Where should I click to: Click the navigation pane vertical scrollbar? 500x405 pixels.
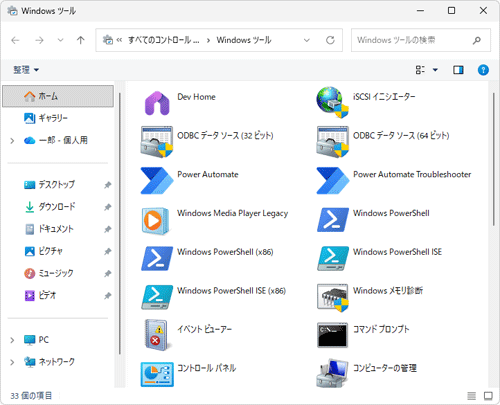pyautogui.click(x=119, y=223)
